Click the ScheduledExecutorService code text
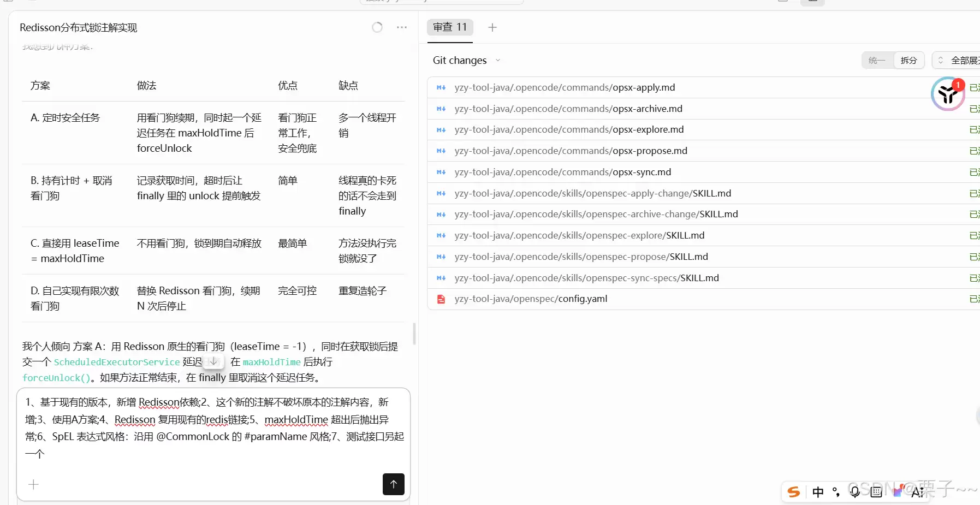The height and width of the screenshot is (505, 980). (x=117, y=362)
